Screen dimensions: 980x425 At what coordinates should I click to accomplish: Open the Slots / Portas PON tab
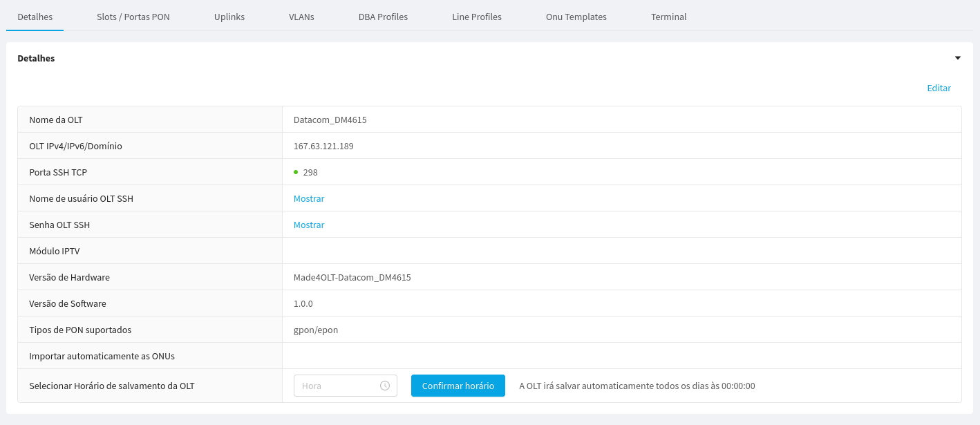coord(133,17)
